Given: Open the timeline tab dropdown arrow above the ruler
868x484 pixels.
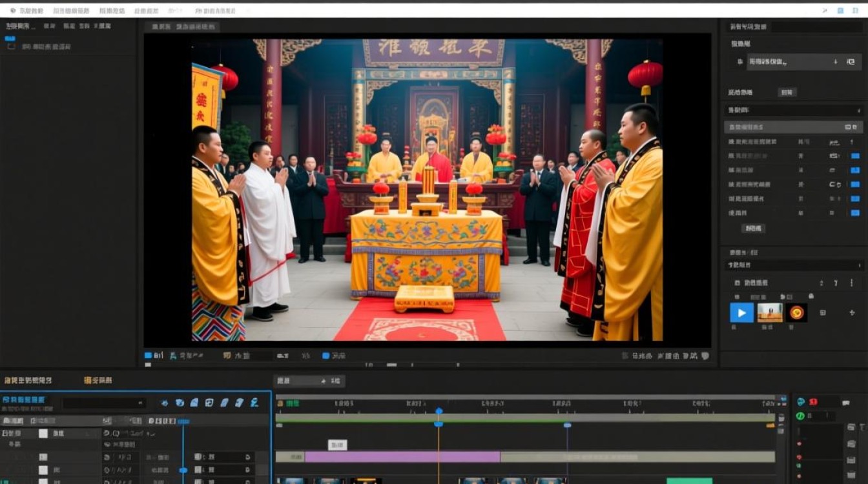Looking at the screenshot, I should [x=324, y=381].
